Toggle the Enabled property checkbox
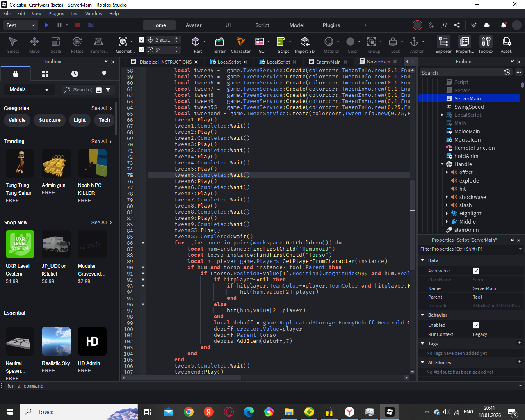 [x=476, y=325]
